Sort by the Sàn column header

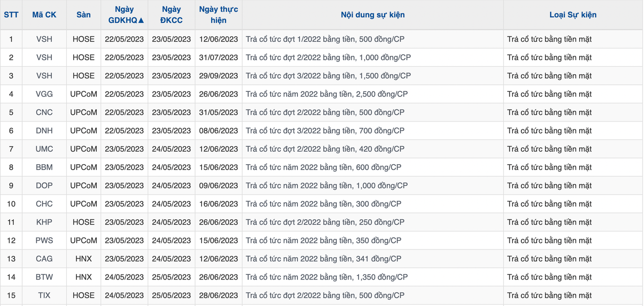click(x=83, y=15)
